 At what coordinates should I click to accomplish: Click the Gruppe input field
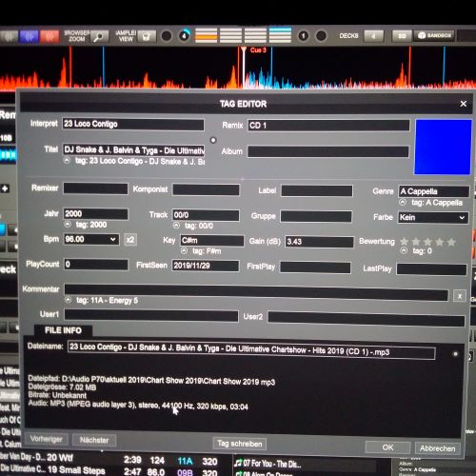tap(316, 216)
